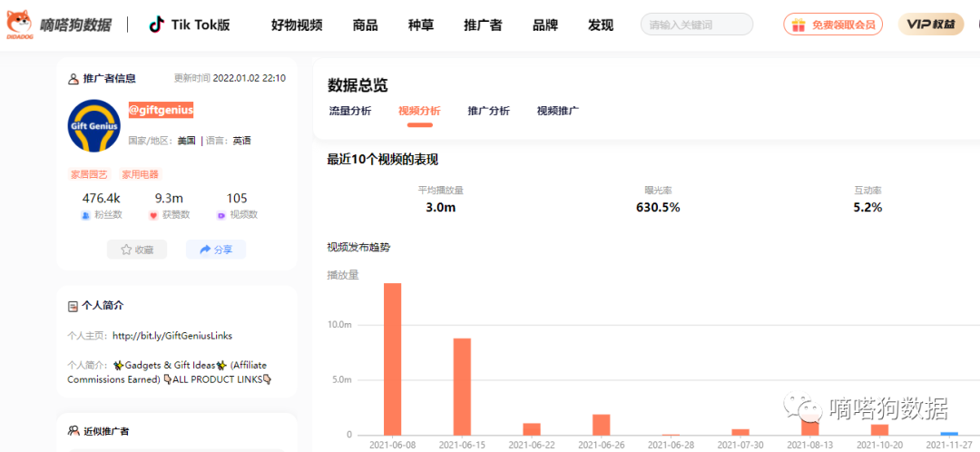Screen dimensions: 980x452
Task: Click the heart likes icon under 9.3m
Action: click(x=153, y=215)
